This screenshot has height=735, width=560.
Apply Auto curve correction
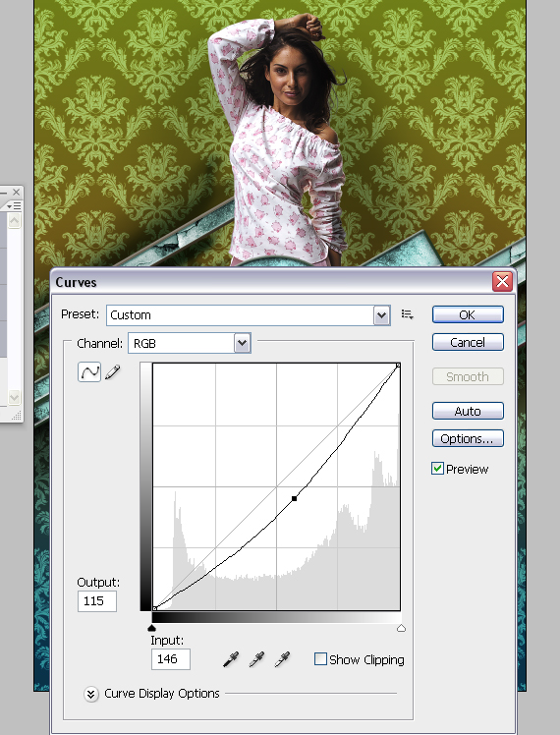click(468, 411)
